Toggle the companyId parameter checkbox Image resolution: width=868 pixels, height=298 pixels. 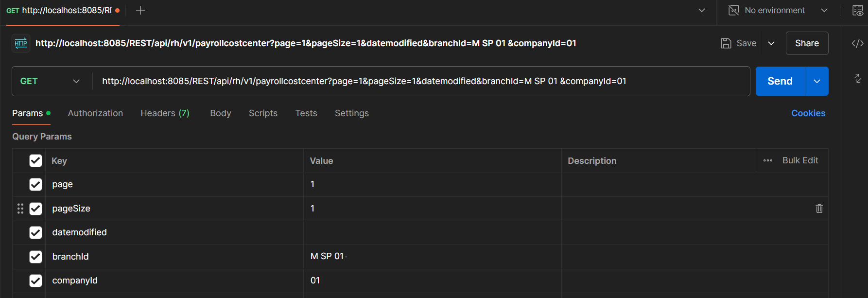click(x=35, y=280)
